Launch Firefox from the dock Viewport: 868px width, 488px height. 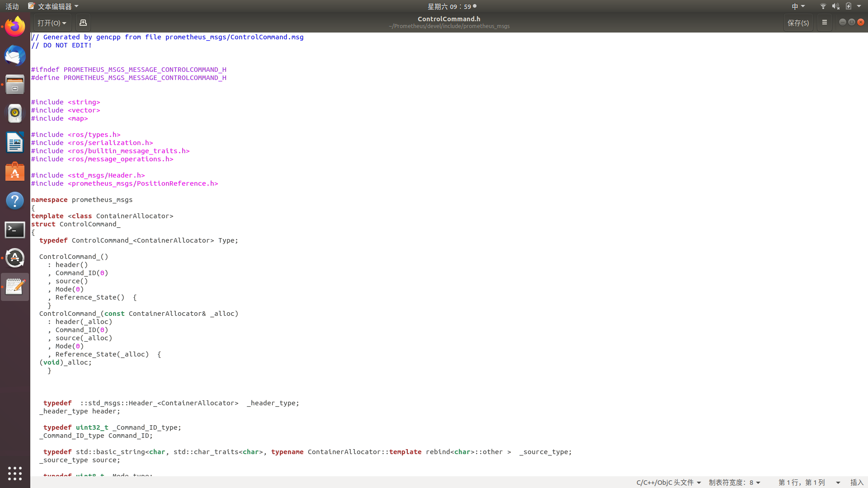pos(15,27)
